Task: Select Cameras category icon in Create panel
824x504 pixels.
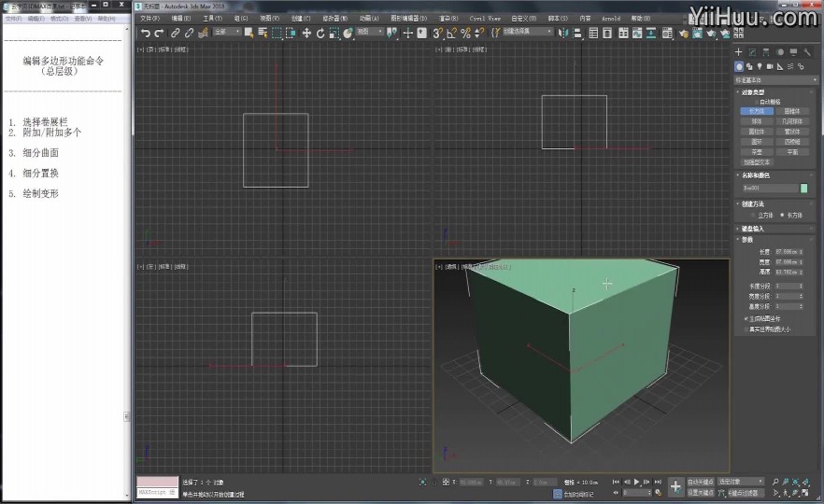Action: (770, 66)
